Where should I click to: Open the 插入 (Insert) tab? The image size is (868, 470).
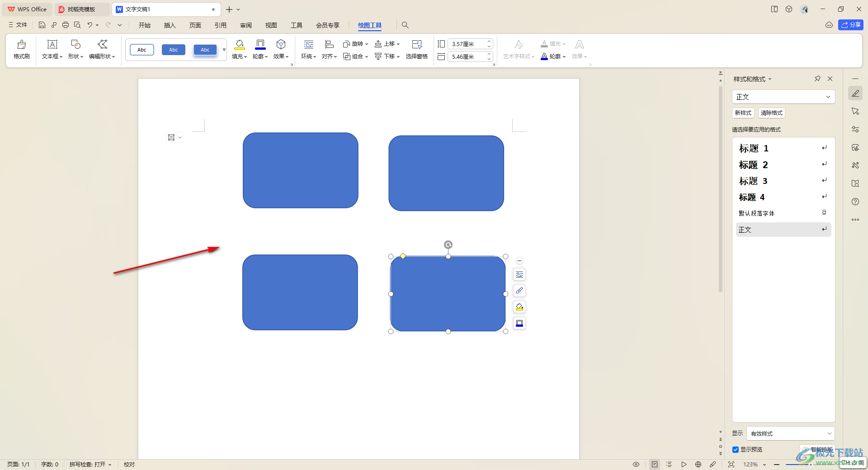click(170, 25)
